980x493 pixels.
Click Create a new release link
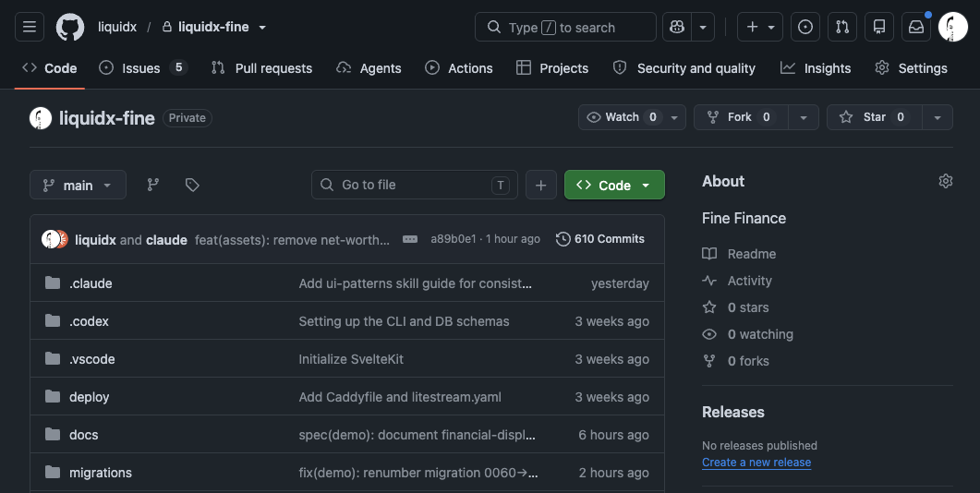756,463
